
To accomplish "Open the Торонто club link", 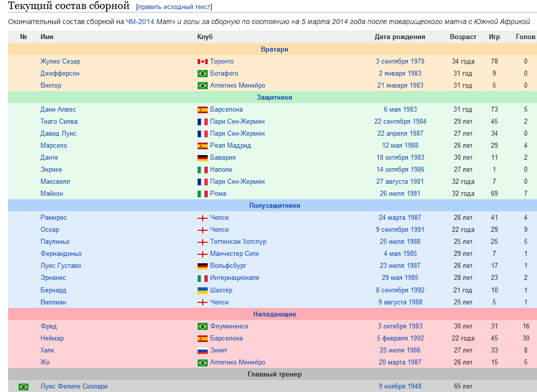I will 222,62.
